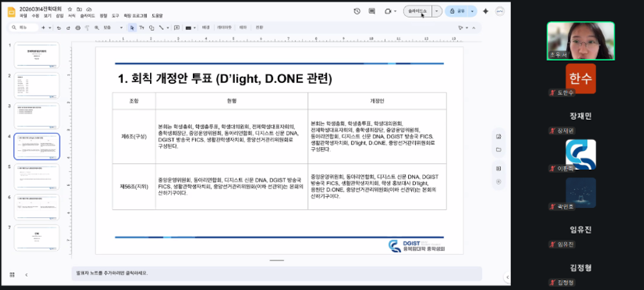The height and width of the screenshot is (290, 644).
Task: Collapse the toolbar with up chevron
Action: click(473, 28)
